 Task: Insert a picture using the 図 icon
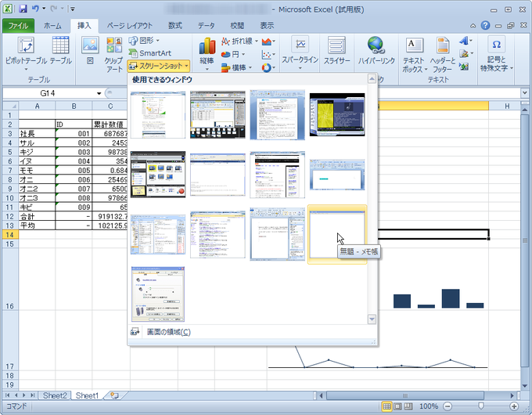[90, 51]
